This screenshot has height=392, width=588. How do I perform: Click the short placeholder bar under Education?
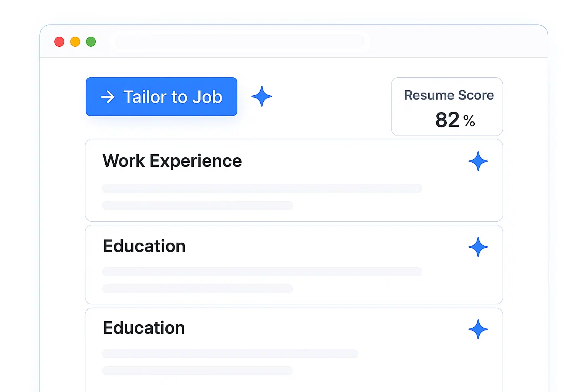pos(197,289)
